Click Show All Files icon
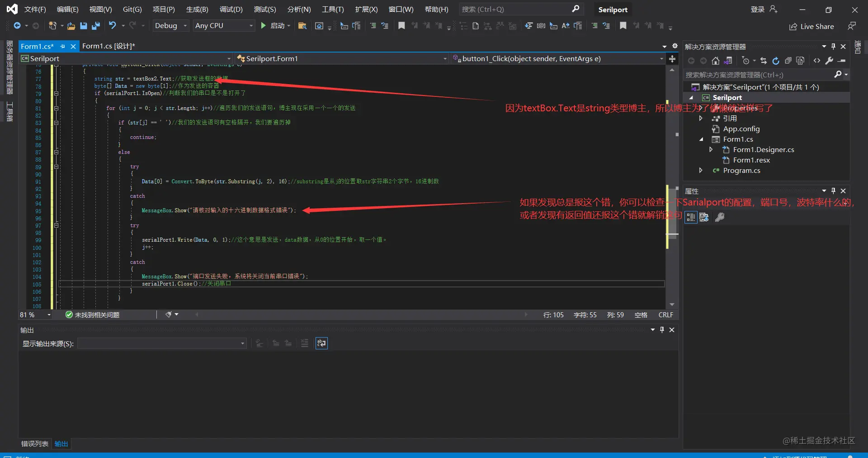The width and height of the screenshot is (868, 458). 800,61
